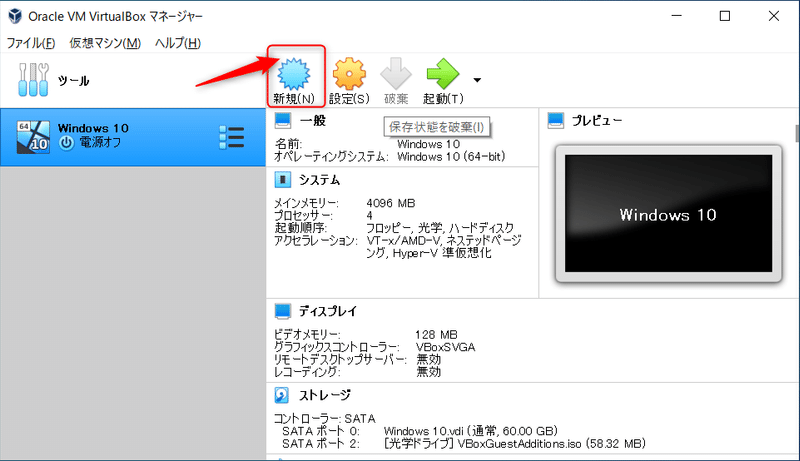Start the VM with the green arrow (起動)
This screenshot has height=461, width=800.
(x=443, y=74)
